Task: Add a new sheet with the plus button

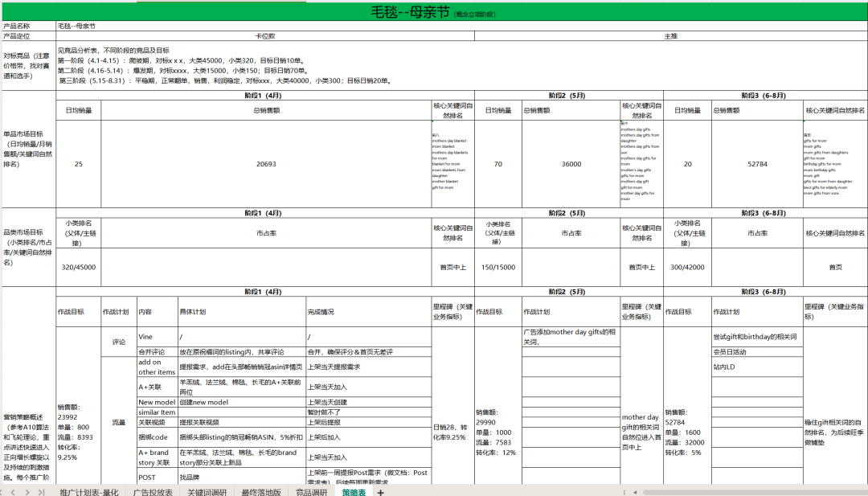Action: [x=380, y=491]
